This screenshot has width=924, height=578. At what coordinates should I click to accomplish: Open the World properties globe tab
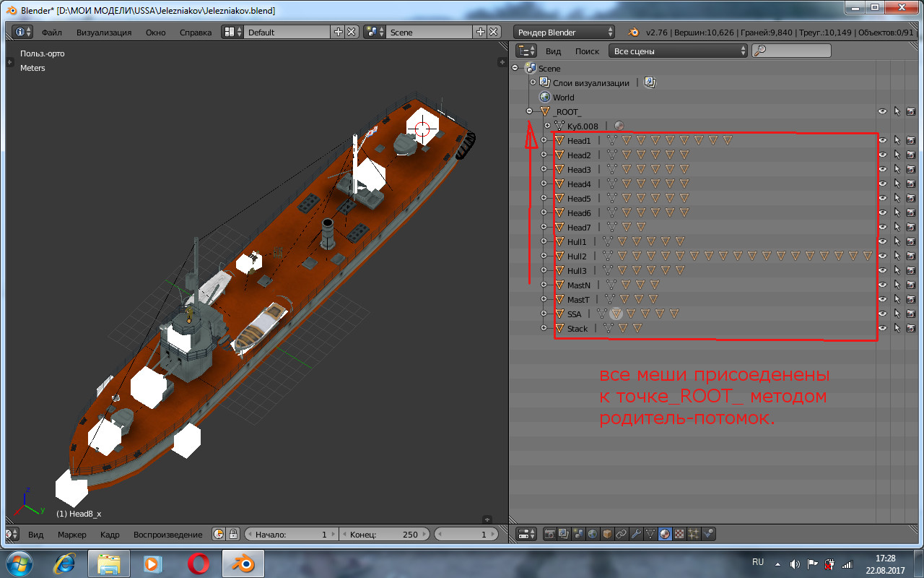[592, 535]
